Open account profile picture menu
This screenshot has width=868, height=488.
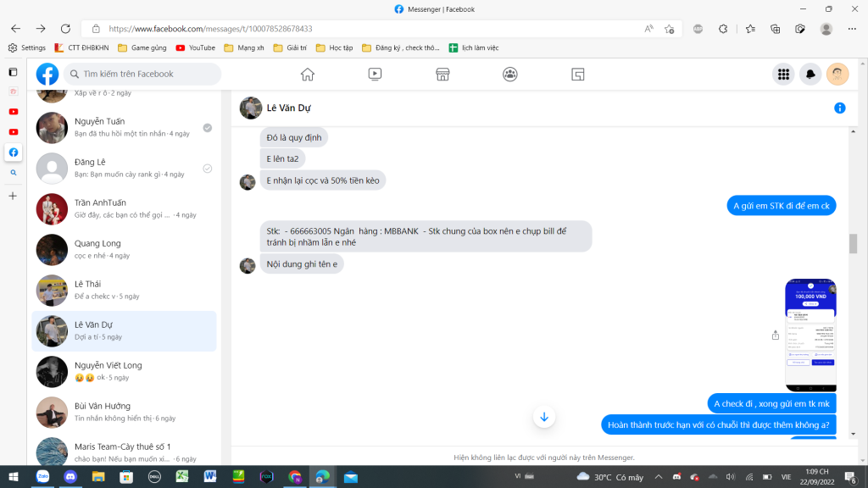(837, 75)
